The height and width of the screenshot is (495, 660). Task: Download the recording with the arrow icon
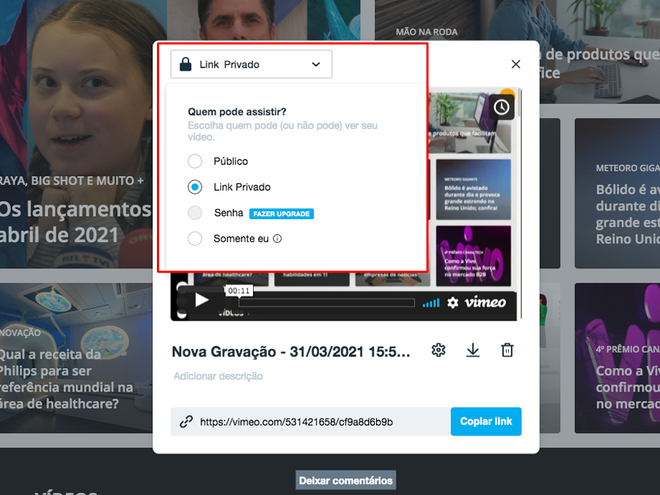473,350
